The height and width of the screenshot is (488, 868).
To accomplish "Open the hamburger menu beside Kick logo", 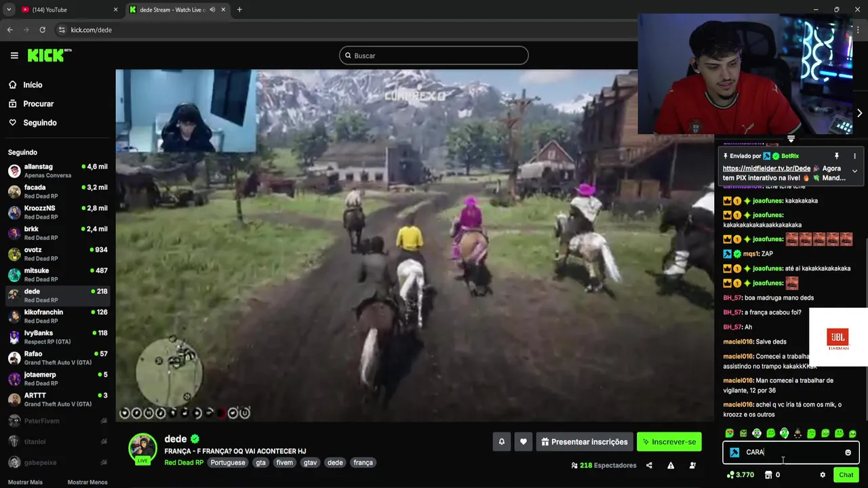I will [x=14, y=56].
